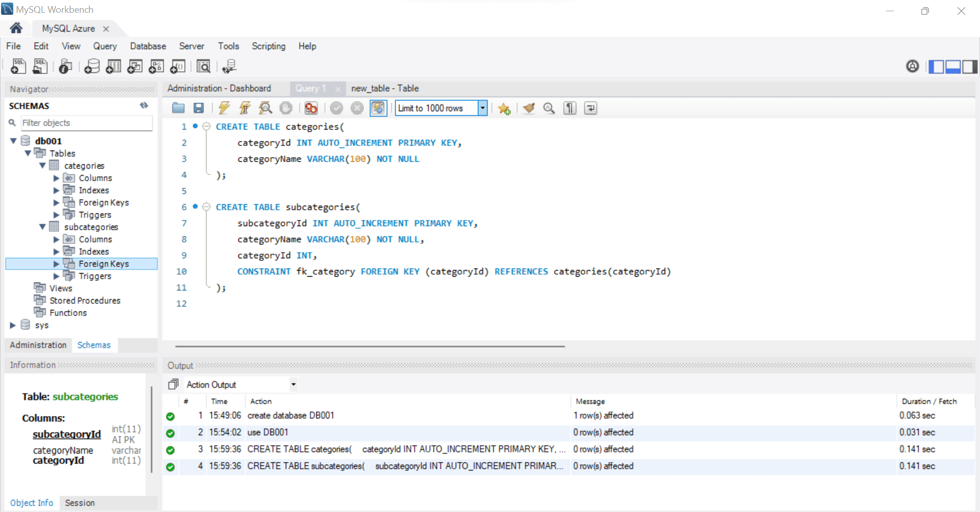Image resolution: width=980 pixels, height=512 pixels.
Task: Open the Limit to 1000 rows dropdown
Action: pos(482,108)
